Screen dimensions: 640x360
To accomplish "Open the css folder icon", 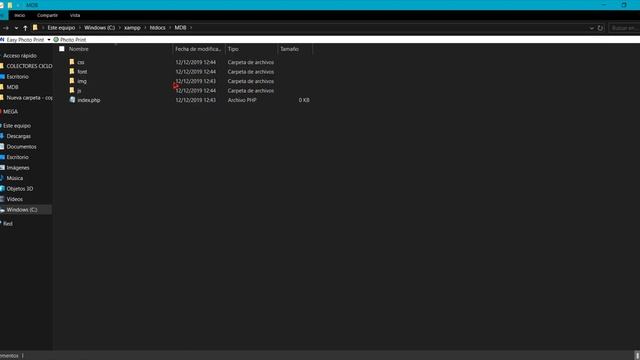I will pyautogui.click(x=72, y=62).
